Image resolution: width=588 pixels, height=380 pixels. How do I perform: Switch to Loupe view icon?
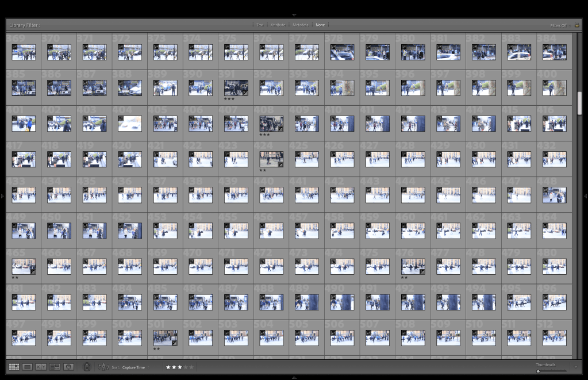coord(27,367)
